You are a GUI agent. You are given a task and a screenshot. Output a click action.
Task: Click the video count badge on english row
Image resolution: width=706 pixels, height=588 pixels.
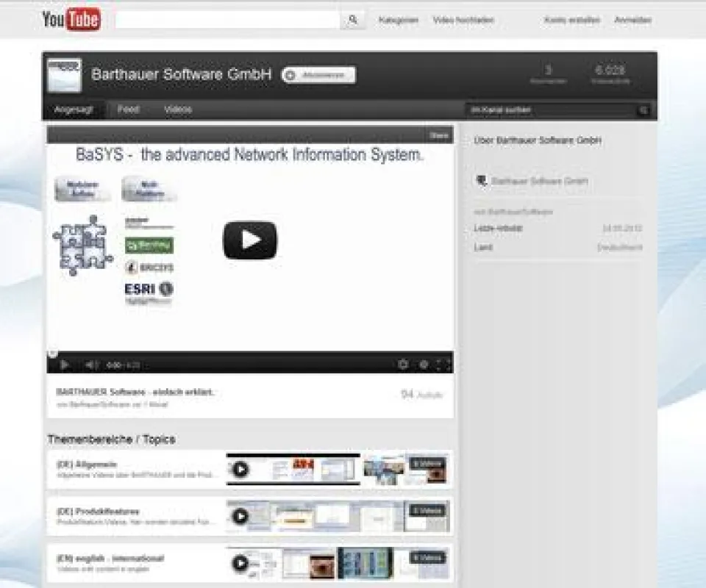coord(428,558)
